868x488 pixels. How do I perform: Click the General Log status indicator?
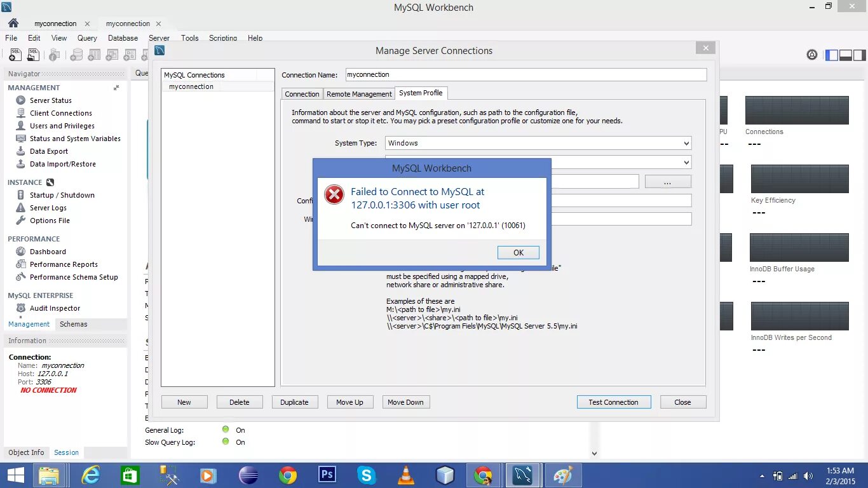tap(226, 430)
